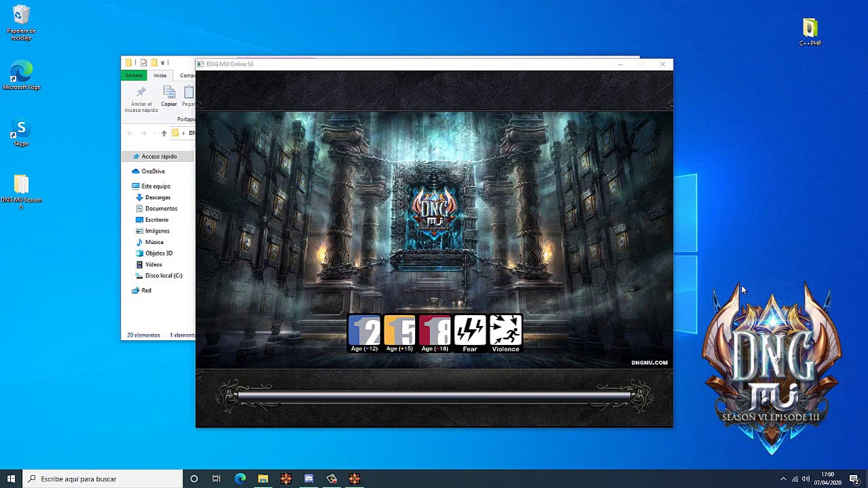Image resolution: width=868 pixels, height=488 pixels.
Task: Click Anclar al Acceso rápido in Explorer ribbon
Action: (141, 100)
